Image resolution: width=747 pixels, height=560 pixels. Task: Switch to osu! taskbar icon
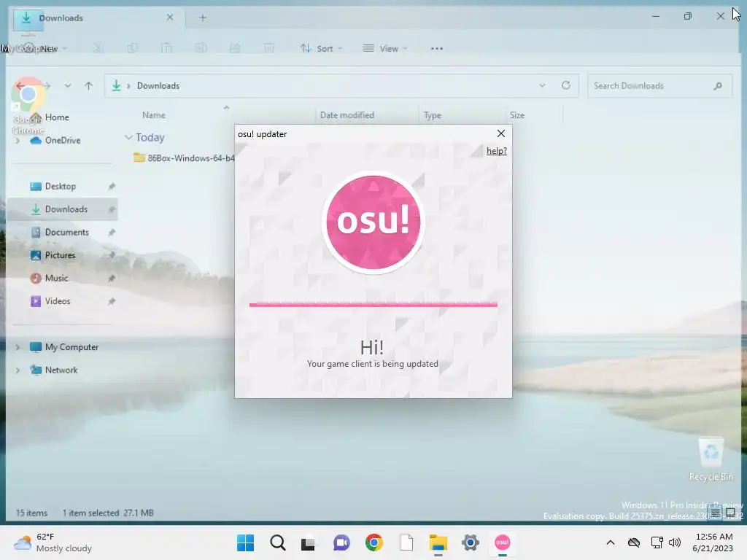point(502,542)
